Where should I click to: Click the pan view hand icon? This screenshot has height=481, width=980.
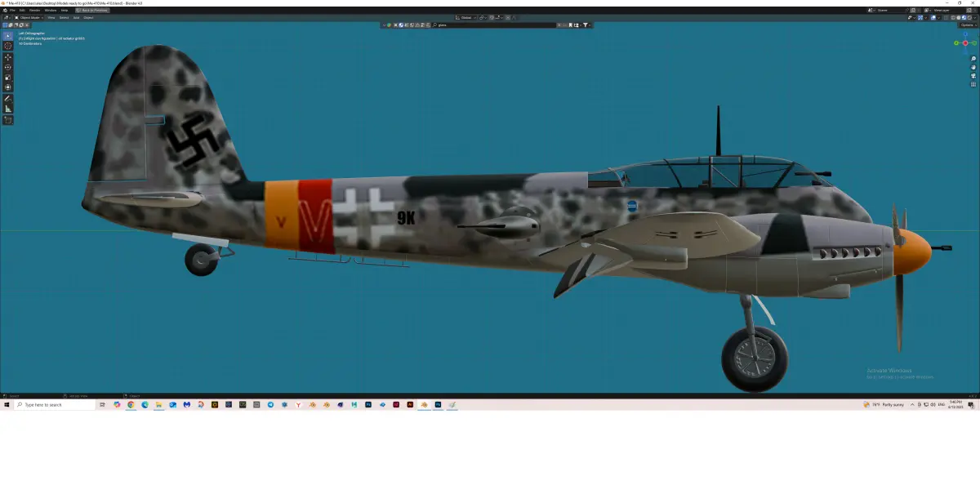973,68
